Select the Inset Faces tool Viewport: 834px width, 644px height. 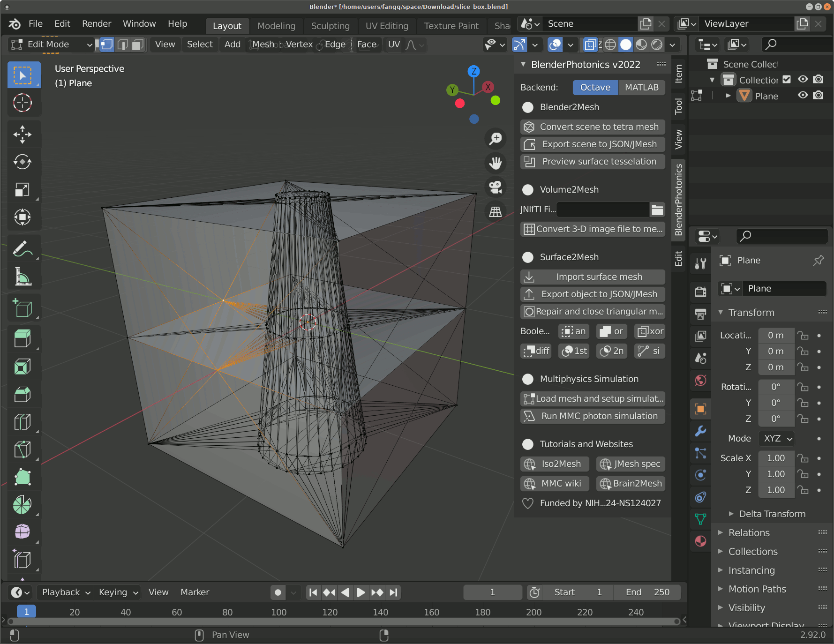coord(23,367)
